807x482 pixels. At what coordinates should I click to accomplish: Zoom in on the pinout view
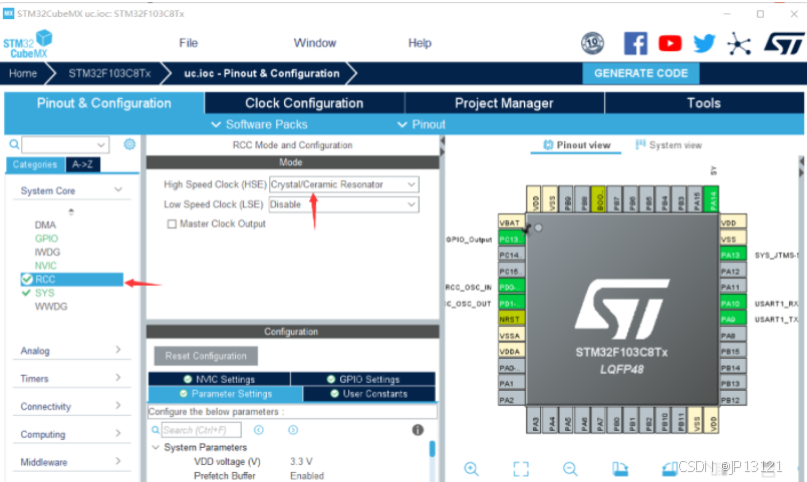point(471,469)
